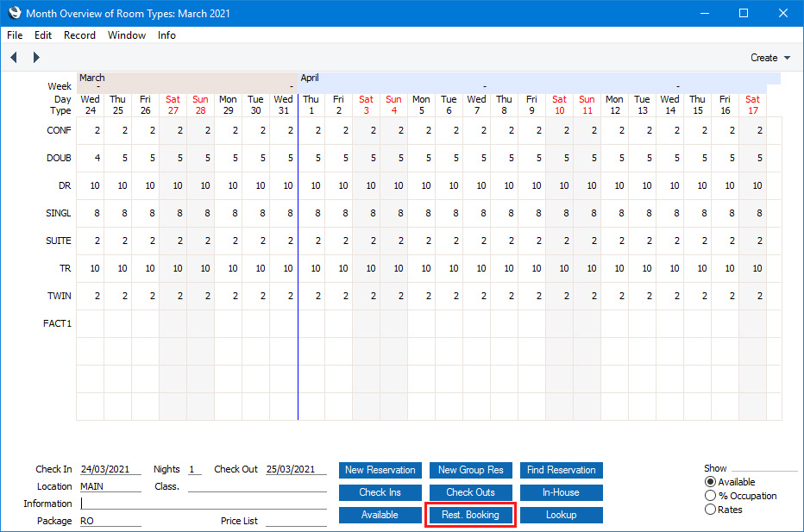This screenshot has height=532, width=804.
Task: Click the Sat 27 day header
Action: click(x=173, y=104)
